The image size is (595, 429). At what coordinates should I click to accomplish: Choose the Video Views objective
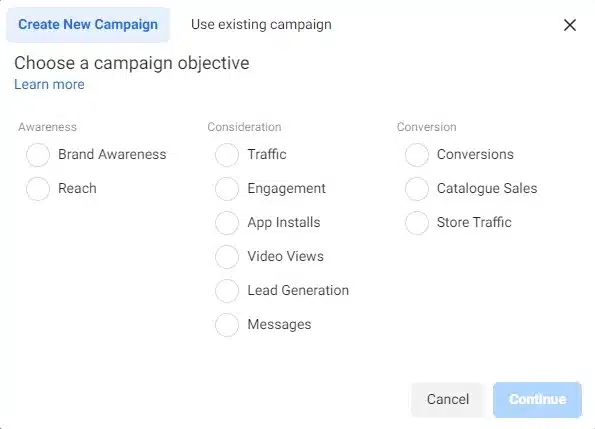coord(227,257)
